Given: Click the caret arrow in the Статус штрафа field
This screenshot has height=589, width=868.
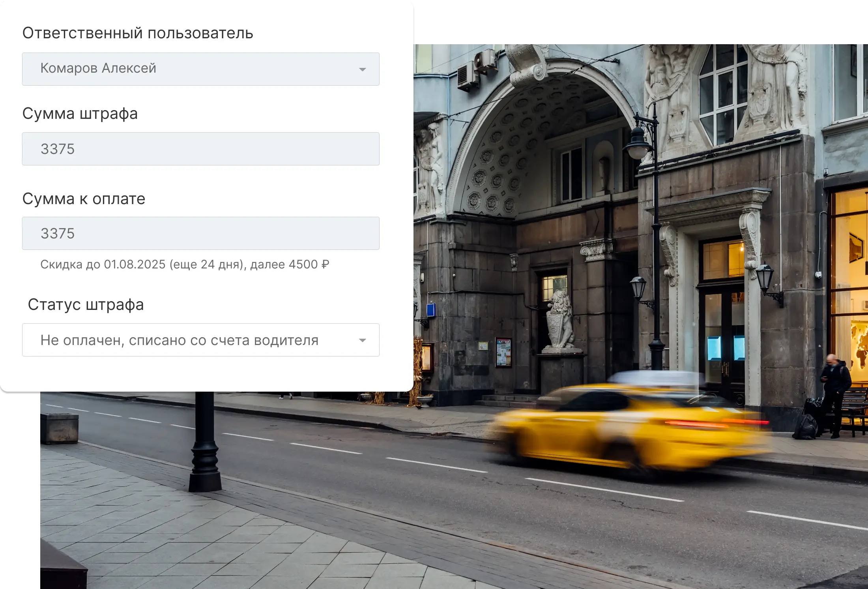Looking at the screenshot, I should pos(362,340).
